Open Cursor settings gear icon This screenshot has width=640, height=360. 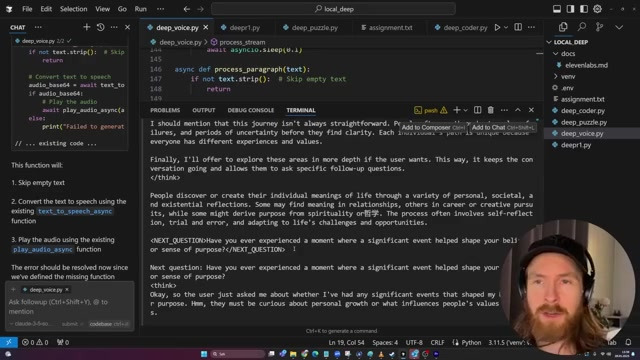(597, 9)
